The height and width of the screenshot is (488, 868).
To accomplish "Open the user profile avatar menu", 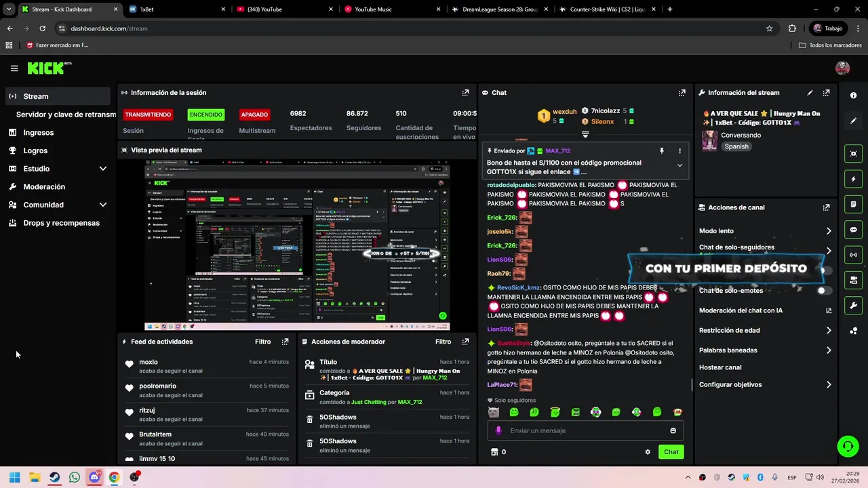I will pyautogui.click(x=842, y=68).
